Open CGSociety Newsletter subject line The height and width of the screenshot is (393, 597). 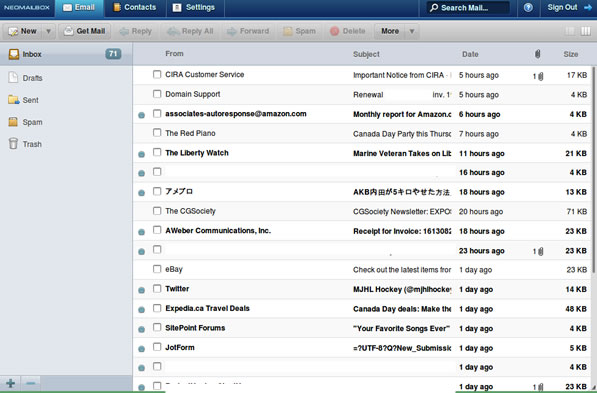[x=402, y=212]
